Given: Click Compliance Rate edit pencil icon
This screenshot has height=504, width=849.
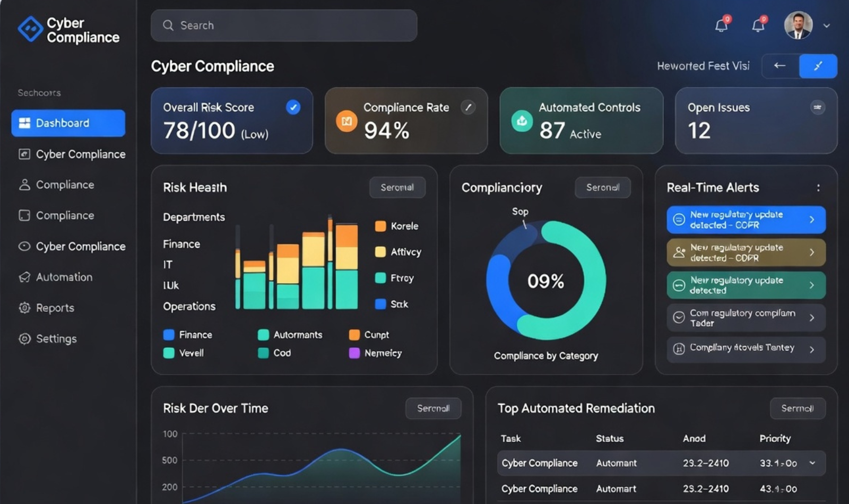Looking at the screenshot, I should (468, 107).
